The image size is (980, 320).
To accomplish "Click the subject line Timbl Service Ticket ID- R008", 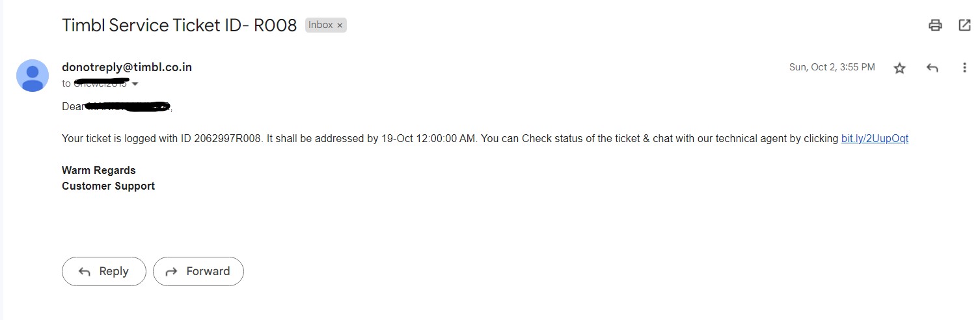I will tap(179, 25).
